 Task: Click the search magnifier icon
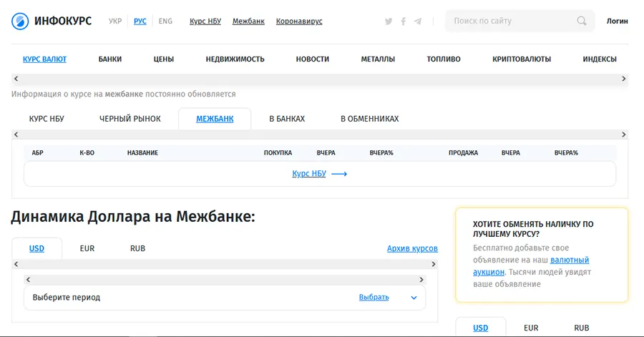click(x=582, y=21)
